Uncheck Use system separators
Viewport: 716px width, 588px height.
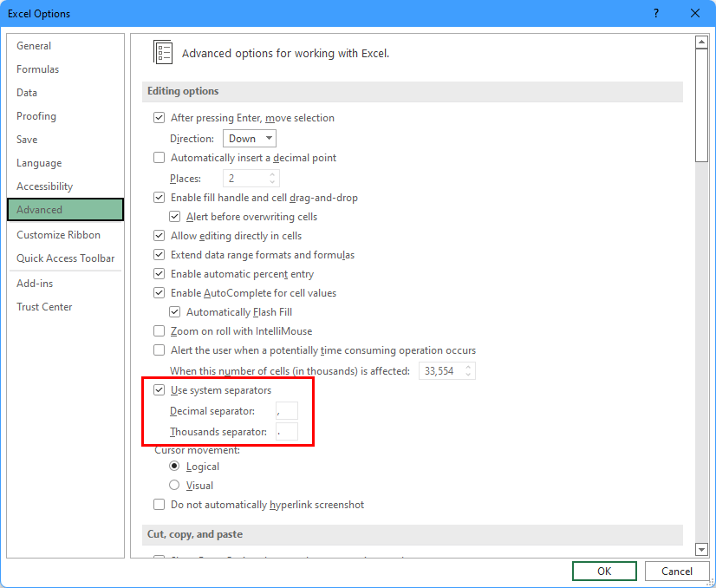pyautogui.click(x=159, y=390)
